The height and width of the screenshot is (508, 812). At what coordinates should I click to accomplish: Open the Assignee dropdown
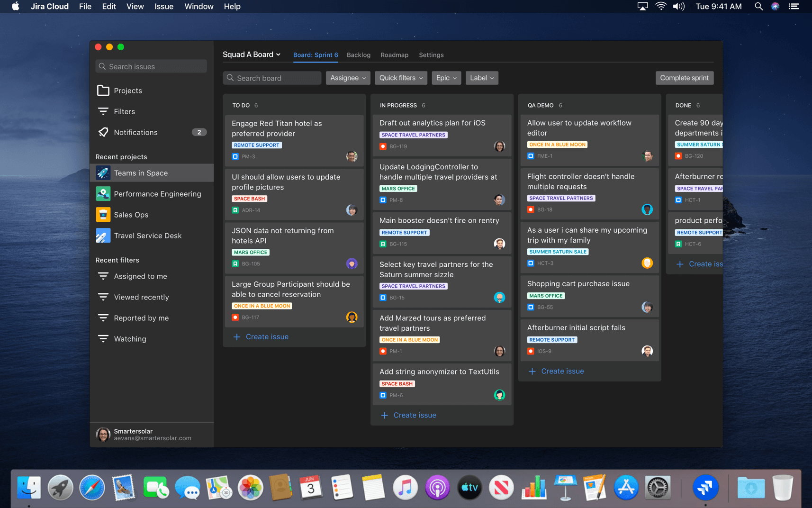348,78
